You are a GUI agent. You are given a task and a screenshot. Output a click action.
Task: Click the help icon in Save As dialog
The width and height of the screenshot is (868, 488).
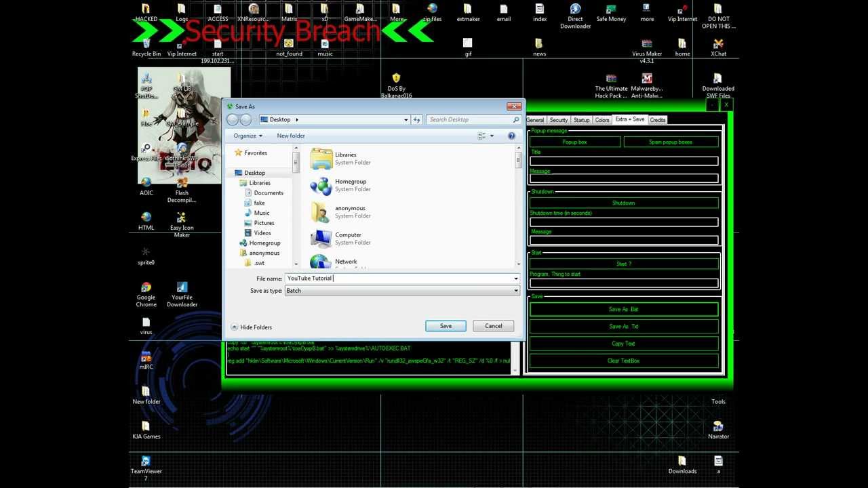(x=511, y=136)
